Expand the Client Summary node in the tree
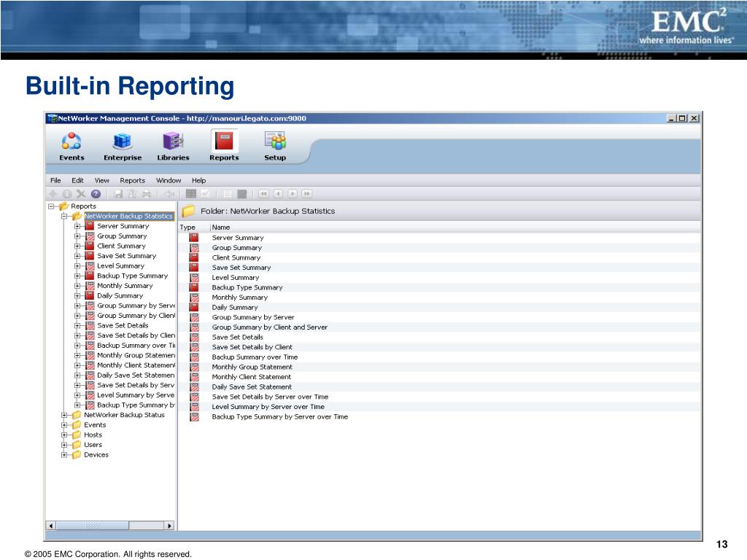 pos(77,246)
